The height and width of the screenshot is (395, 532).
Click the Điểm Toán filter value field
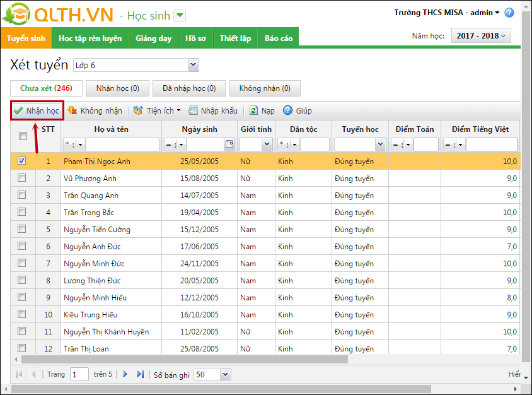pyautogui.click(x=426, y=144)
